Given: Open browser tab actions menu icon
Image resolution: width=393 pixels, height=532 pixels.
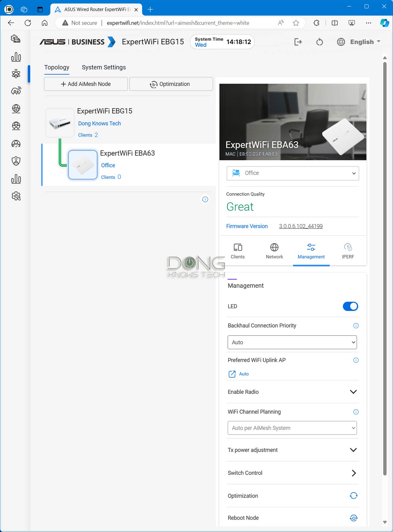Looking at the screenshot, I should tap(40, 9).
